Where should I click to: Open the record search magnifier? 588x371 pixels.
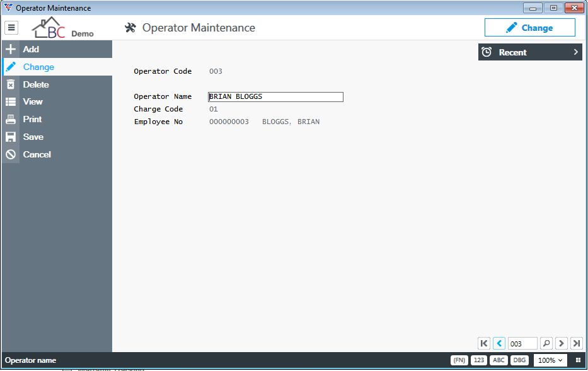(x=546, y=343)
